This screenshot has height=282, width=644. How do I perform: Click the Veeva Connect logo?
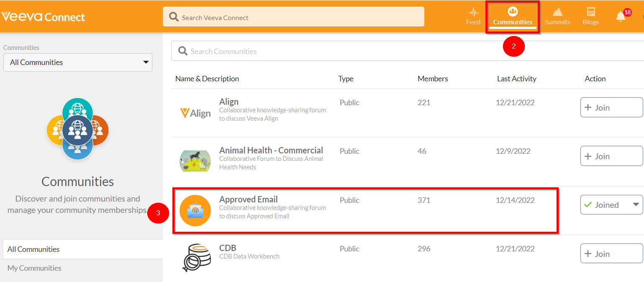pyautogui.click(x=43, y=17)
